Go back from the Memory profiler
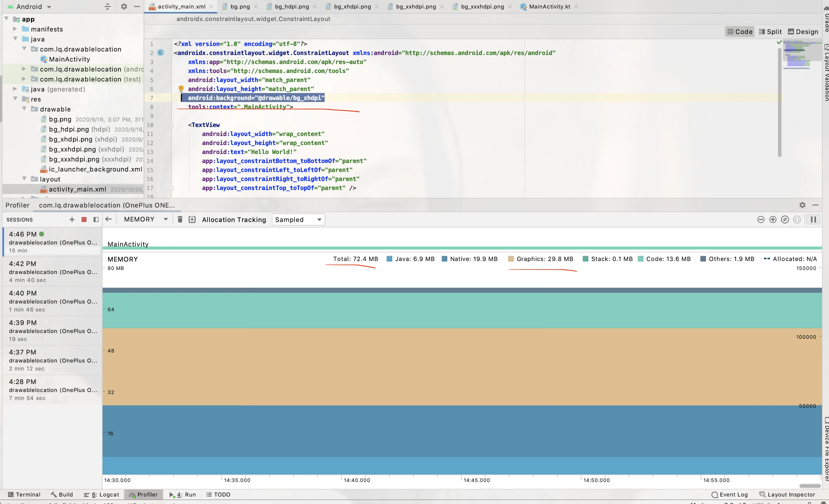The width and height of the screenshot is (829, 504). (x=108, y=219)
